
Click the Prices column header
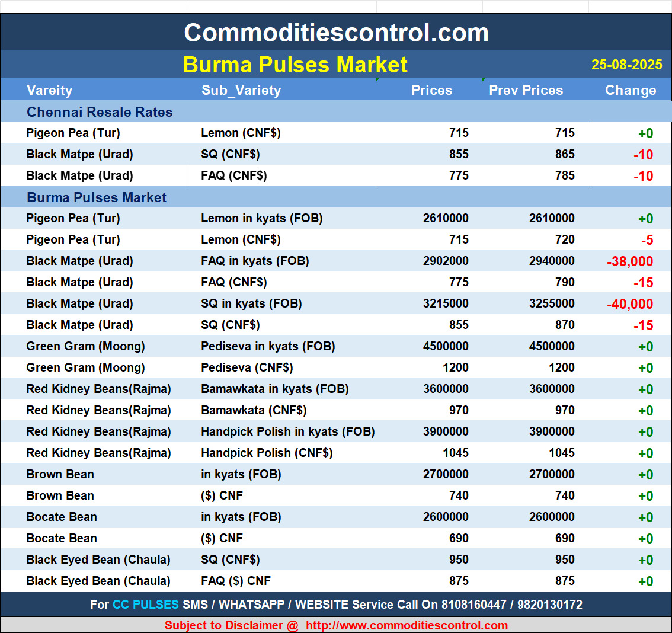[431, 90]
